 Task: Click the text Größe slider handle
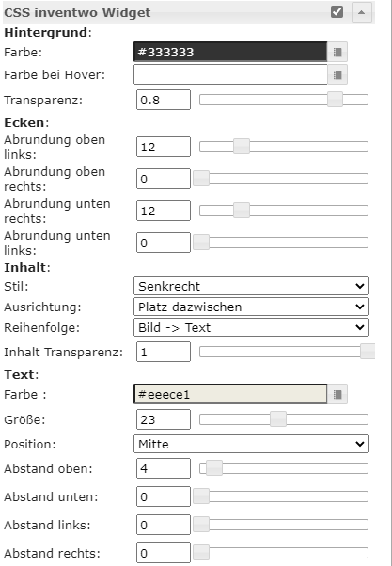pyautogui.click(x=278, y=419)
